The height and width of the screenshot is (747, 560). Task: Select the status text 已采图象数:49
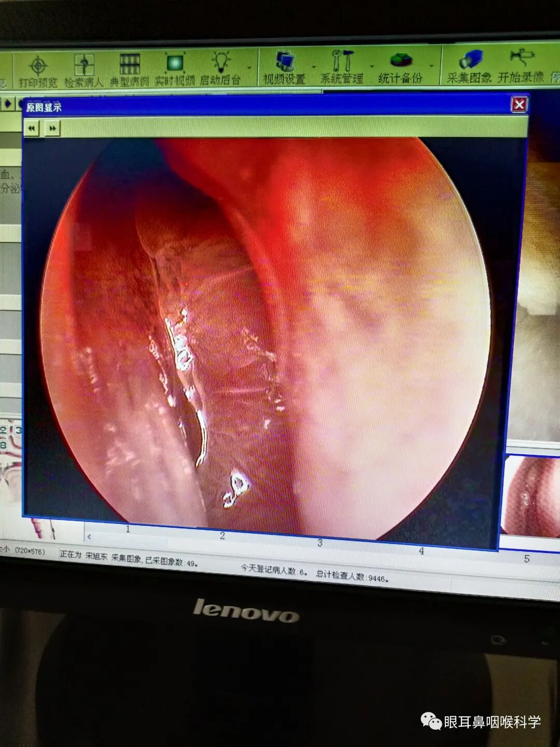point(172,561)
